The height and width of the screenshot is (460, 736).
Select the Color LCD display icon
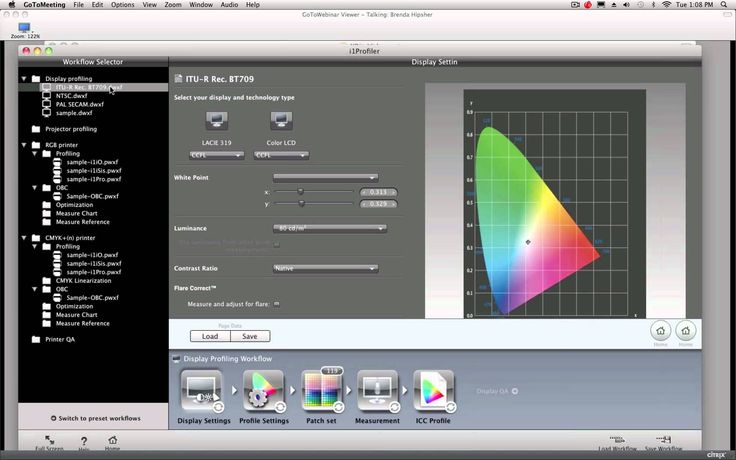click(x=281, y=121)
